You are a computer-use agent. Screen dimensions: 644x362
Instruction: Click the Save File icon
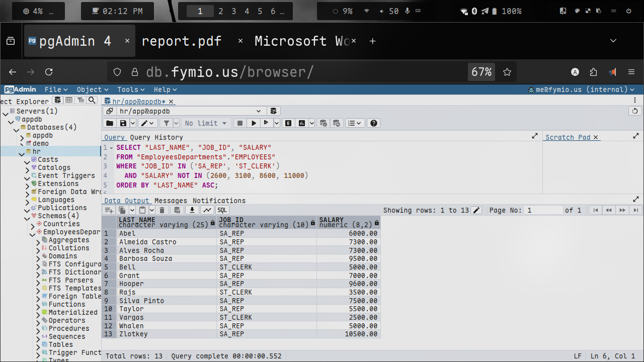123,123
